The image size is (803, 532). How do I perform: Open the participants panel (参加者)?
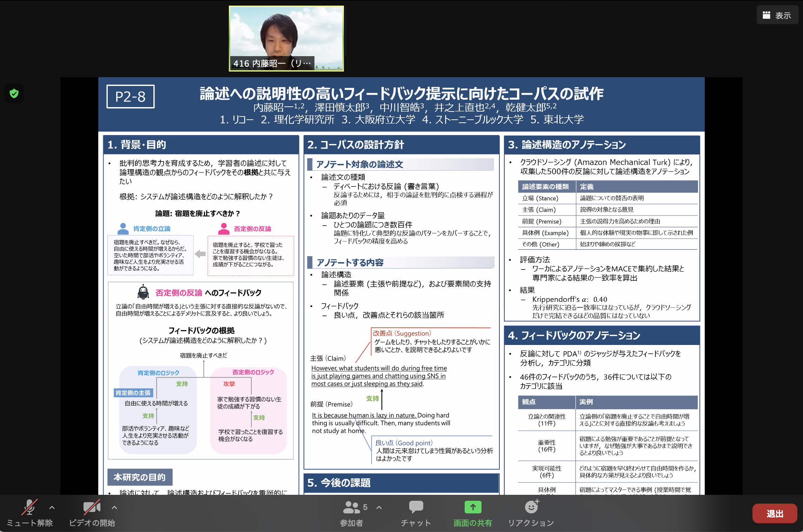coord(352,513)
